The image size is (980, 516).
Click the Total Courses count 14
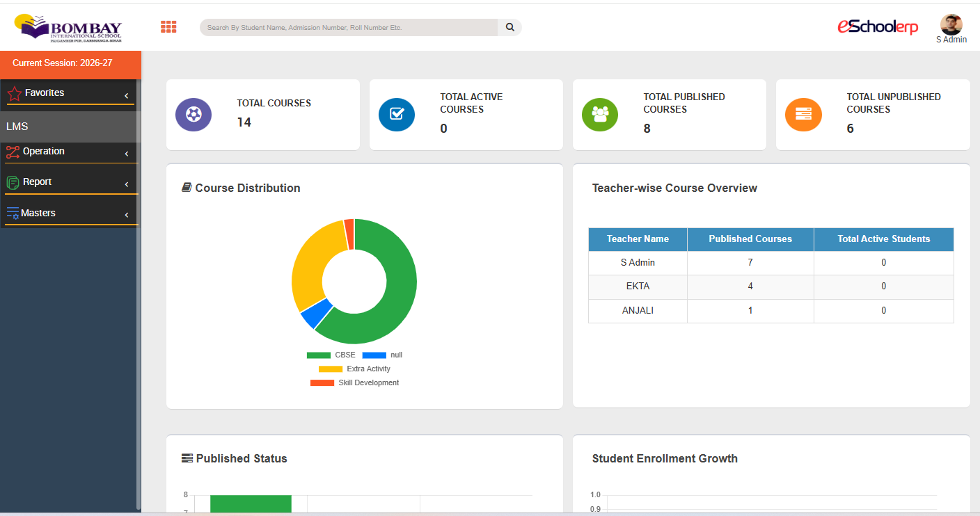(x=244, y=122)
